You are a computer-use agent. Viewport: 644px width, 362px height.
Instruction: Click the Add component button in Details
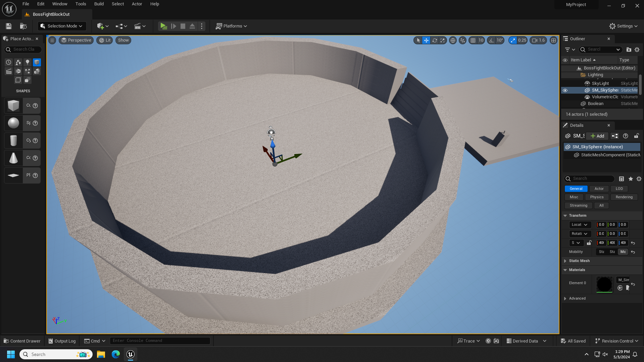(597, 136)
